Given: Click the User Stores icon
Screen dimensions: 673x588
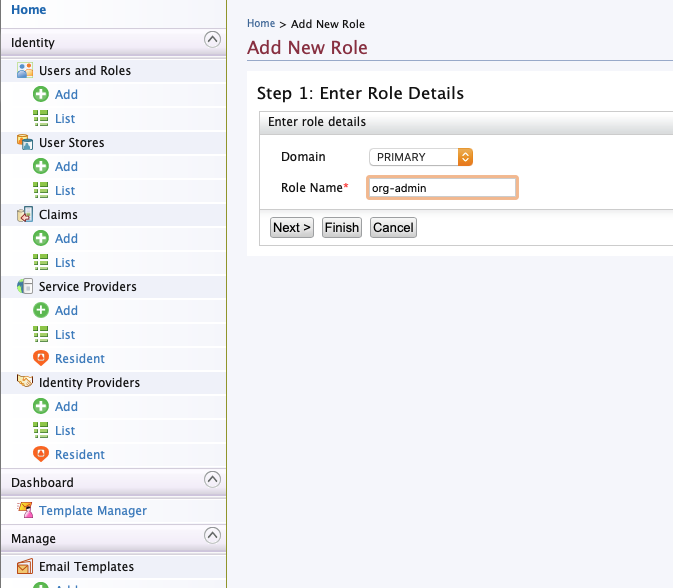Looking at the screenshot, I should 25,142.
